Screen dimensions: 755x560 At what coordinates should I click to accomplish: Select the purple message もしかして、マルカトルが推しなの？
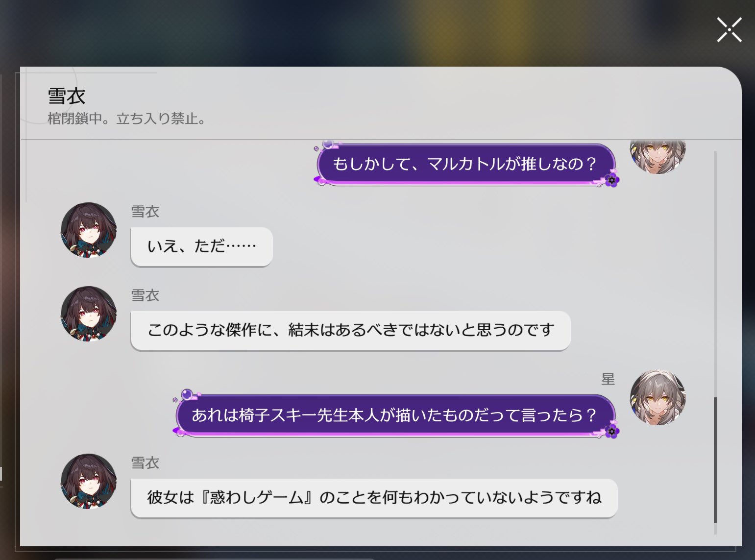[x=465, y=164]
